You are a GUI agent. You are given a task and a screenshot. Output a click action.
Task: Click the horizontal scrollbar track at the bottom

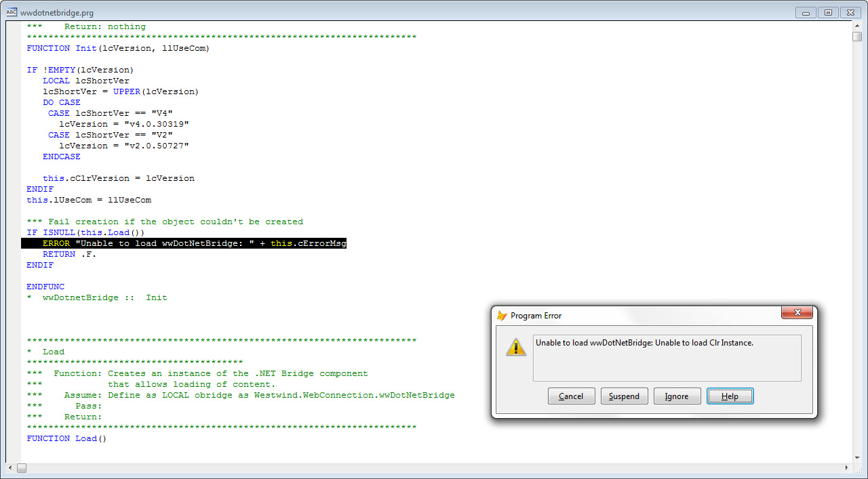[x=407, y=467]
